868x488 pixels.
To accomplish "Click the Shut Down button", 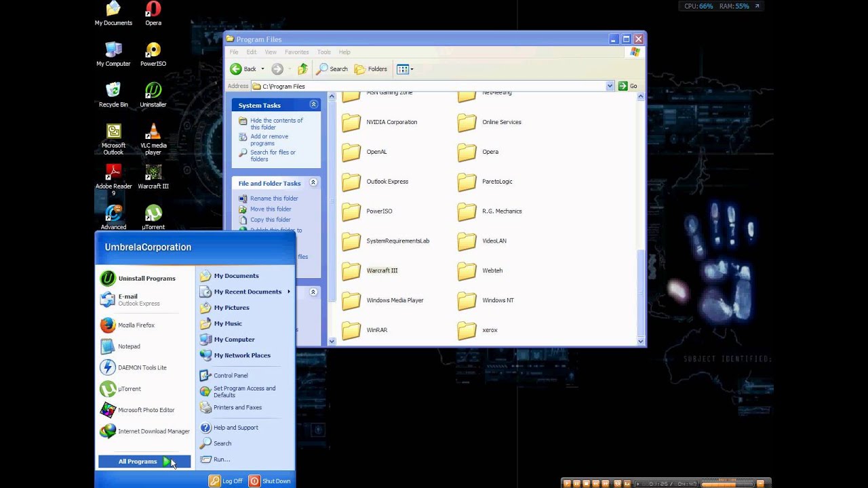I will coord(270,481).
